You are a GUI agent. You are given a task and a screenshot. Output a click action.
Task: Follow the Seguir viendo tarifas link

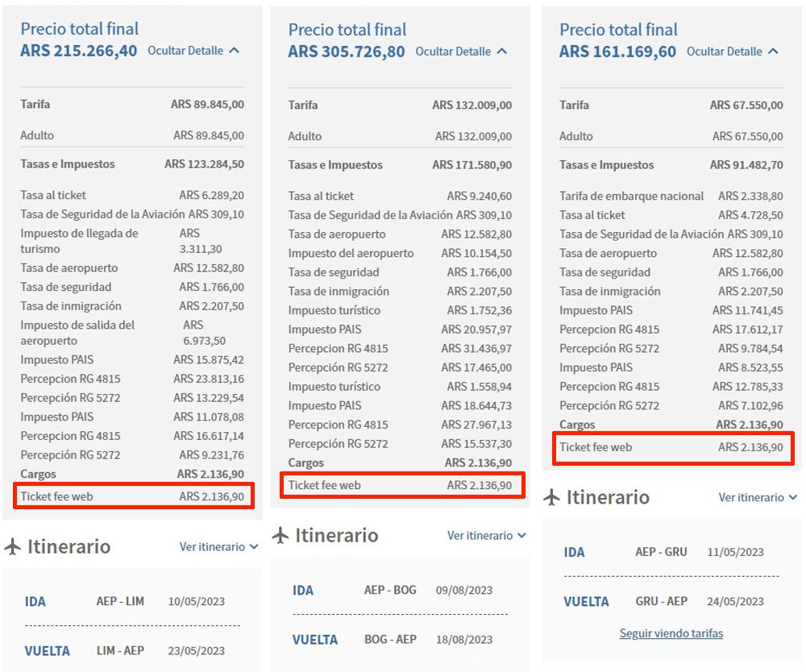tap(671, 633)
